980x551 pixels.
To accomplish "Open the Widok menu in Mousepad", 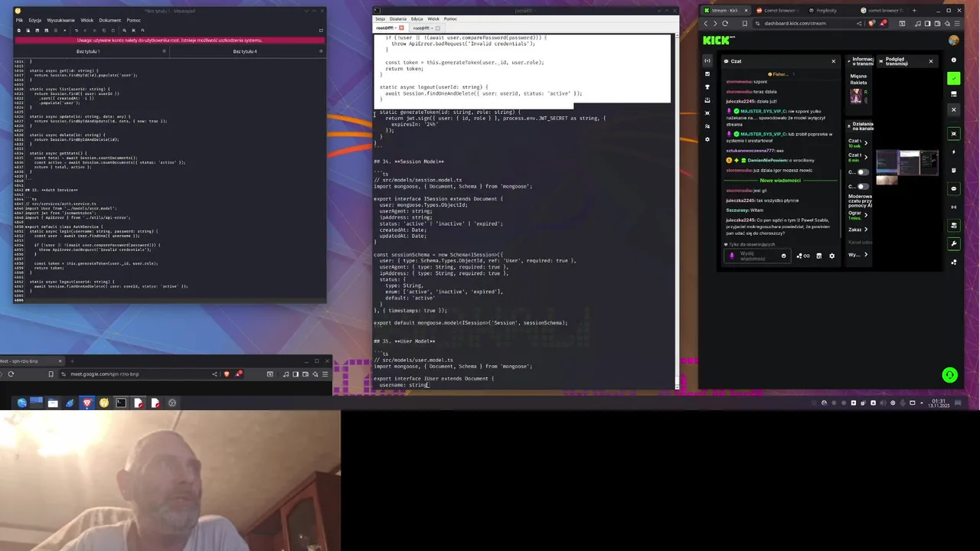I will coord(87,20).
